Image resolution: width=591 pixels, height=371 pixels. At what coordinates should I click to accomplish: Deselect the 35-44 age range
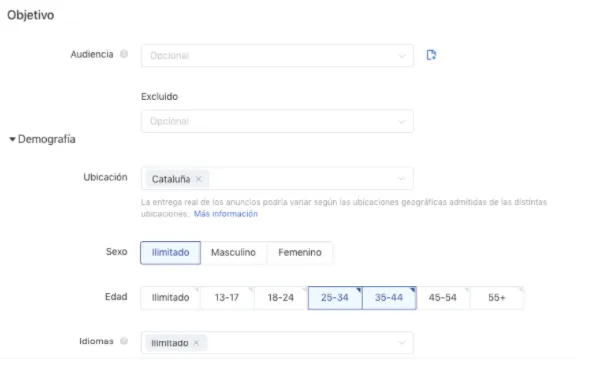click(x=389, y=298)
